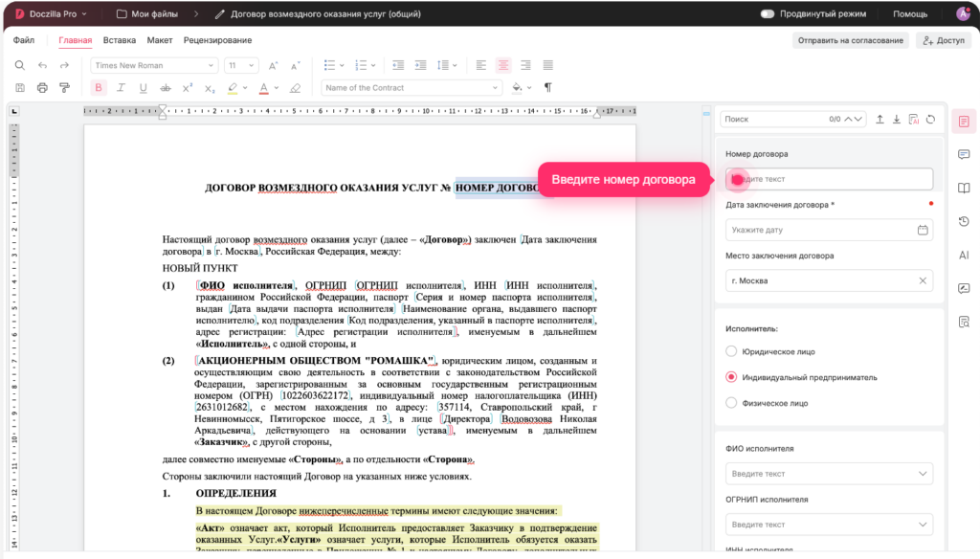This screenshot has height=559, width=980.
Task: Activate the format painter
Action: tap(64, 87)
